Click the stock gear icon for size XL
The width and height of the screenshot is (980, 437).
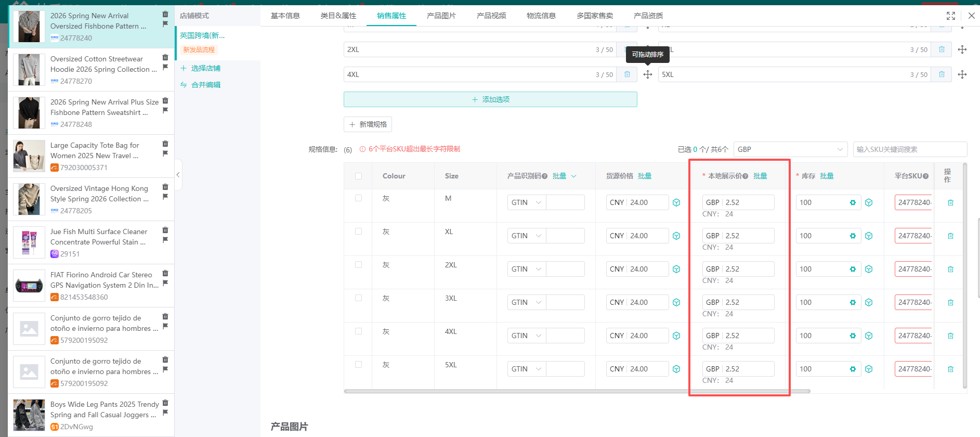853,236
